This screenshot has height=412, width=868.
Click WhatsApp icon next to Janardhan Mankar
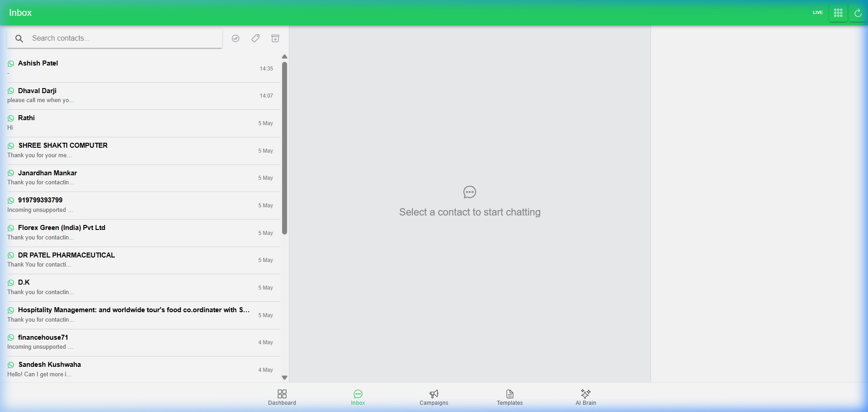tap(11, 173)
